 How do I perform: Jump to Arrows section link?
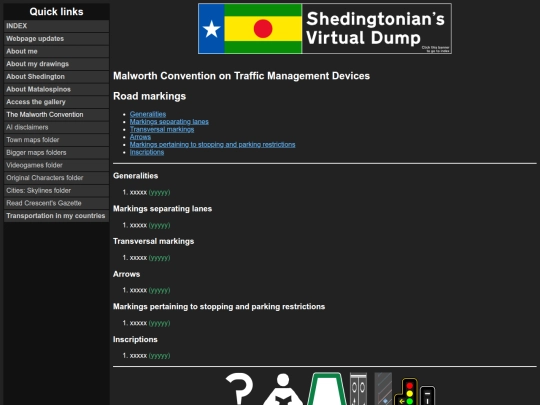click(140, 137)
